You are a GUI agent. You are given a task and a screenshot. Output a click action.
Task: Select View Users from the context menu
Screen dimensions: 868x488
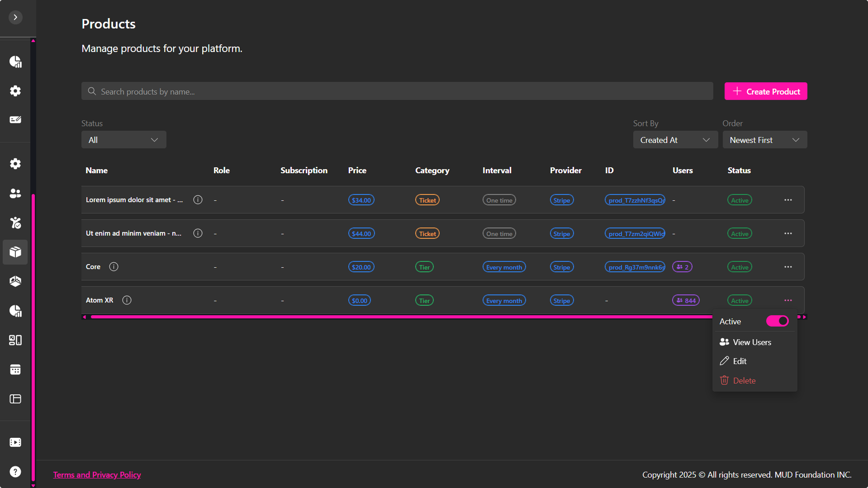click(x=751, y=342)
